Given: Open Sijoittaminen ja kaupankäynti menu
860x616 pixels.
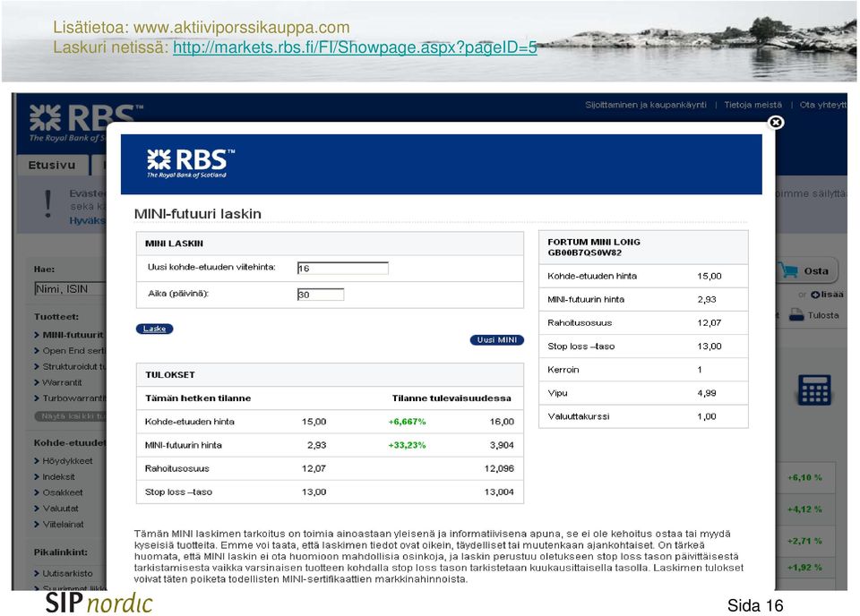Looking at the screenshot, I should (x=646, y=105).
